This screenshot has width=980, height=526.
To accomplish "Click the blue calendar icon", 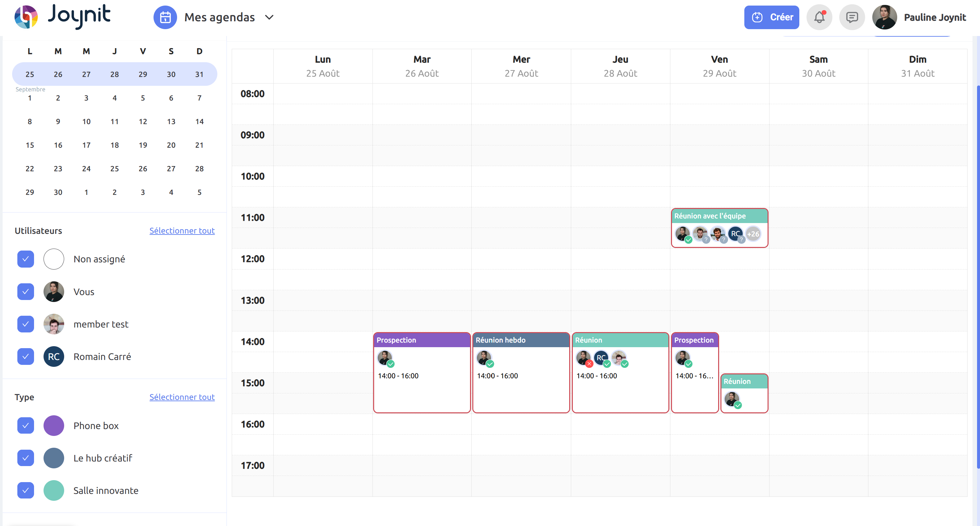I will [x=165, y=17].
